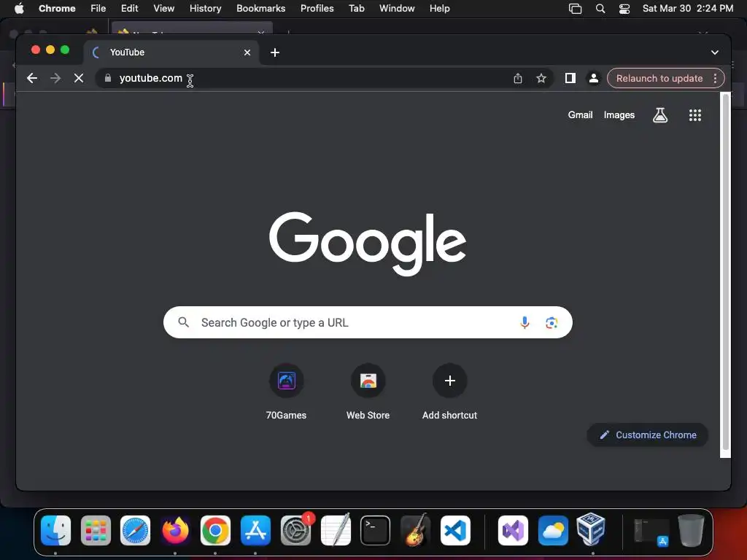Open the File menu

[x=98, y=8]
